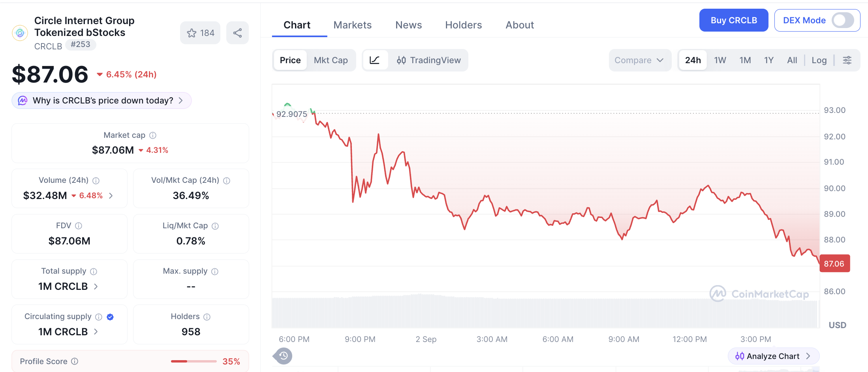Click the Market cap info icon

153,135
